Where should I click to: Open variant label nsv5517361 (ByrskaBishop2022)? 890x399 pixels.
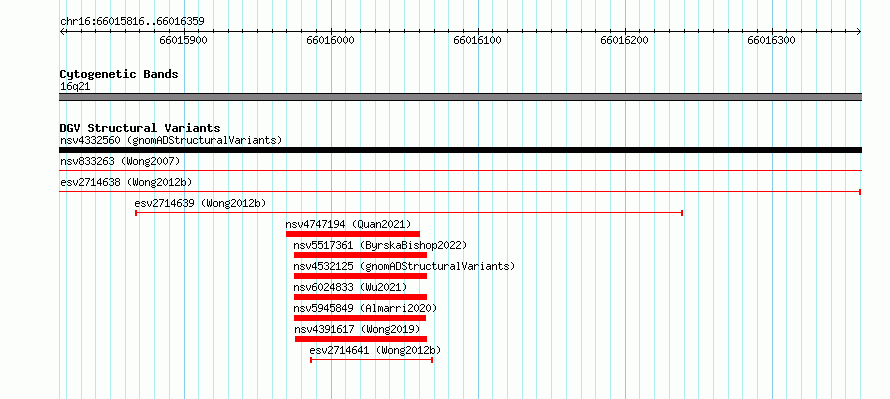pyautogui.click(x=380, y=245)
